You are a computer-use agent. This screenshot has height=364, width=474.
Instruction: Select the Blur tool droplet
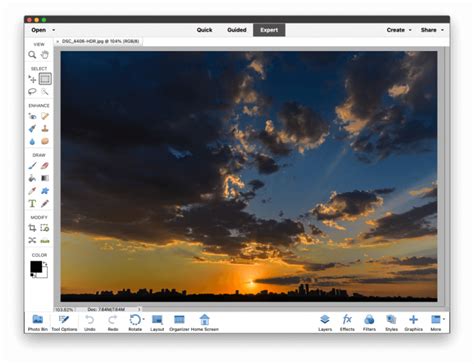32,141
